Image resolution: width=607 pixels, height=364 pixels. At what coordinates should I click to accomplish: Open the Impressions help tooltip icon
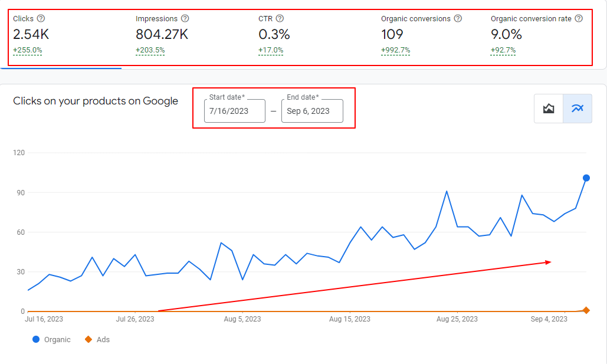[x=185, y=18]
